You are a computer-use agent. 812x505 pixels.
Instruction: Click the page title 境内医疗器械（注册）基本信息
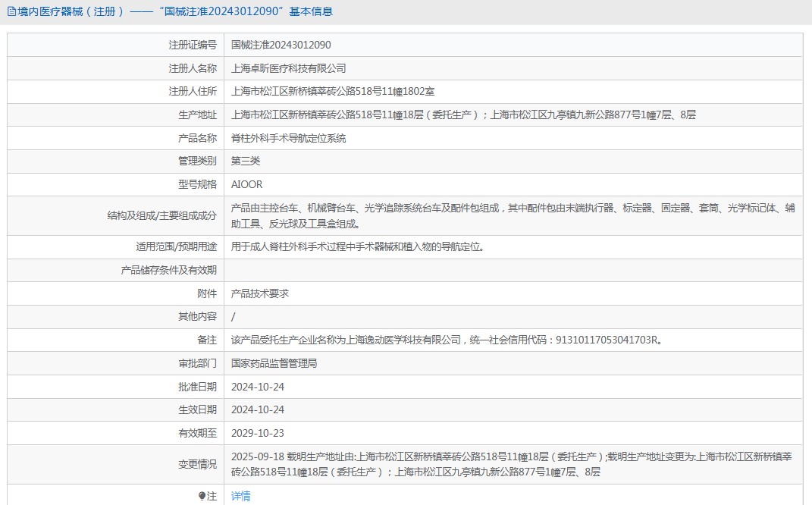coord(175,11)
